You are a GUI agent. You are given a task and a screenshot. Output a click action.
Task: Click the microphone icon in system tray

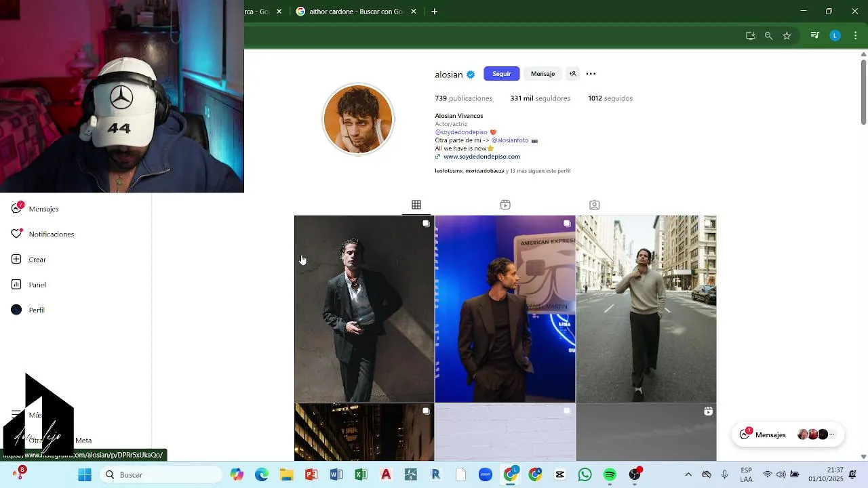(725, 474)
